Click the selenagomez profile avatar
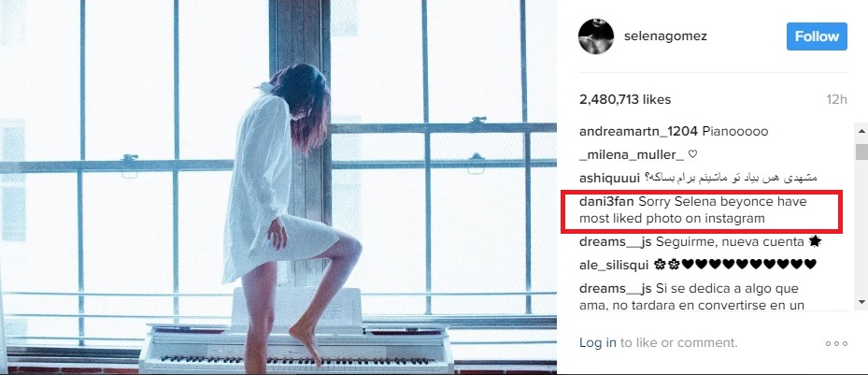The width and height of the screenshot is (868, 375). pyautogui.click(x=596, y=36)
